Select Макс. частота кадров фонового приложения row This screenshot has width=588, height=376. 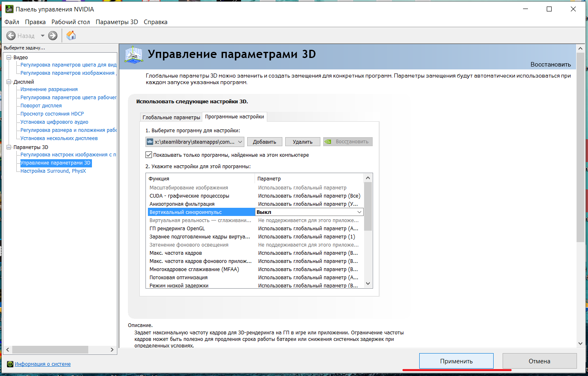click(x=255, y=261)
